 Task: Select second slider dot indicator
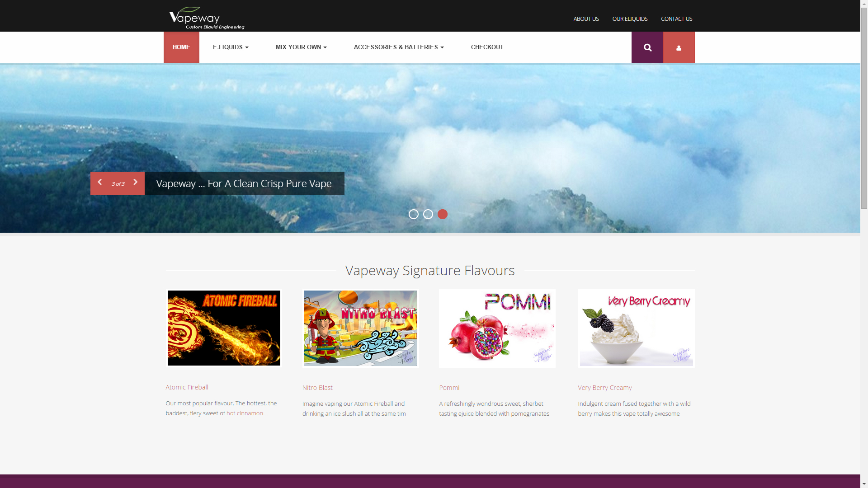(x=428, y=214)
